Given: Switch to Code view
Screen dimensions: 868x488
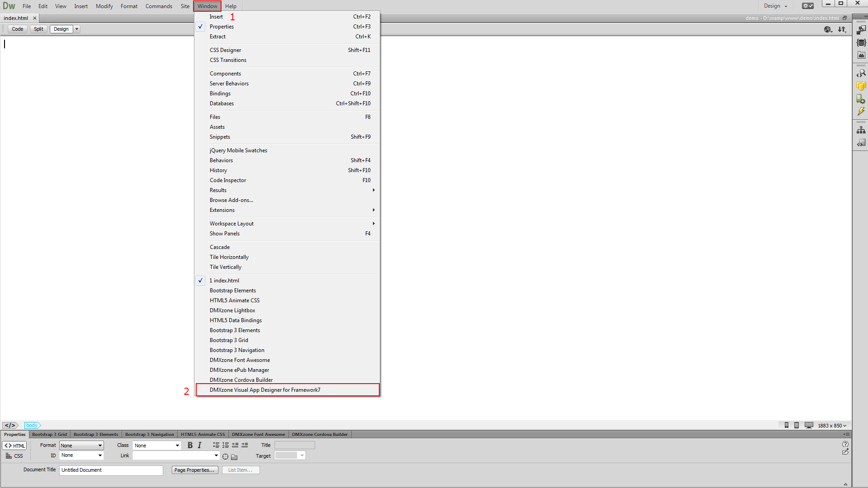Looking at the screenshot, I should click(18, 29).
